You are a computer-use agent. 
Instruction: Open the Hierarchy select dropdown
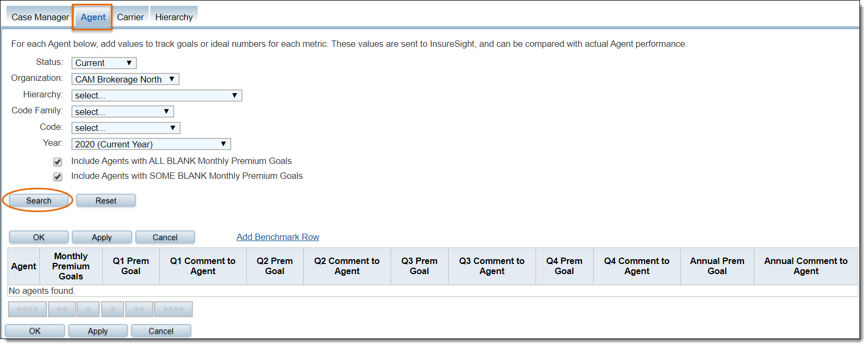[x=157, y=95]
